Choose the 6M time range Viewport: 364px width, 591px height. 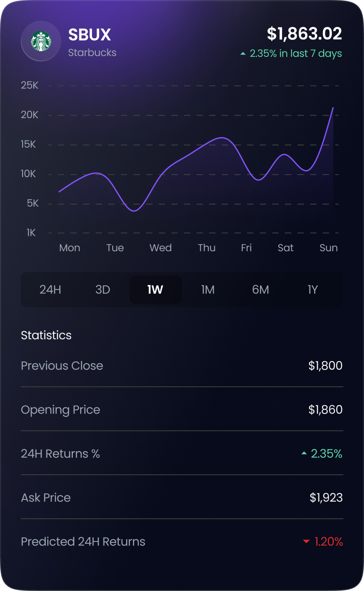(x=260, y=289)
